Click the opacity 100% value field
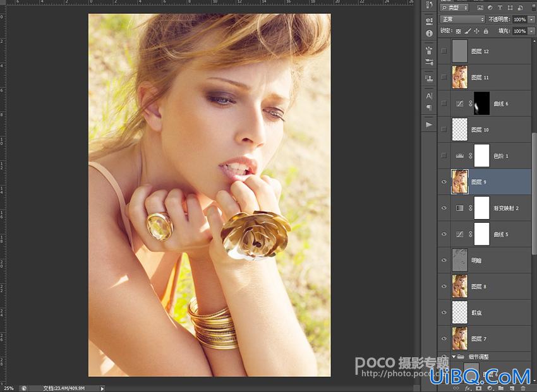537x392 pixels. click(520, 20)
